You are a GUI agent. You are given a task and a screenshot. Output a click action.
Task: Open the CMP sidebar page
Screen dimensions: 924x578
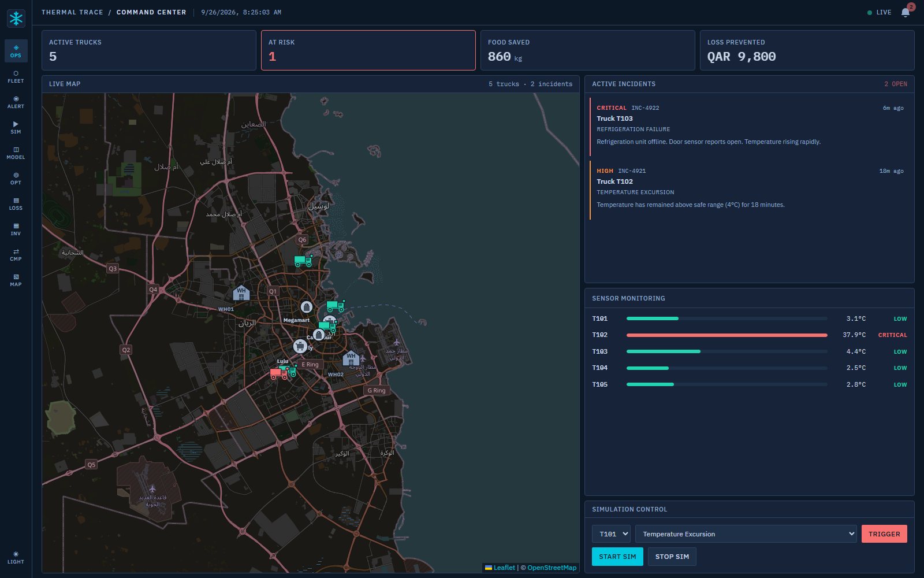[x=16, y=254]
